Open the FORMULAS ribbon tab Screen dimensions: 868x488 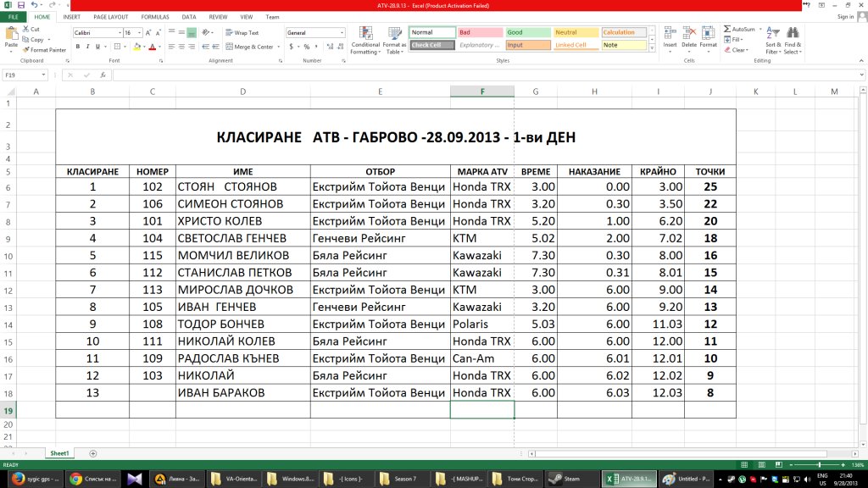click(155, 16)
